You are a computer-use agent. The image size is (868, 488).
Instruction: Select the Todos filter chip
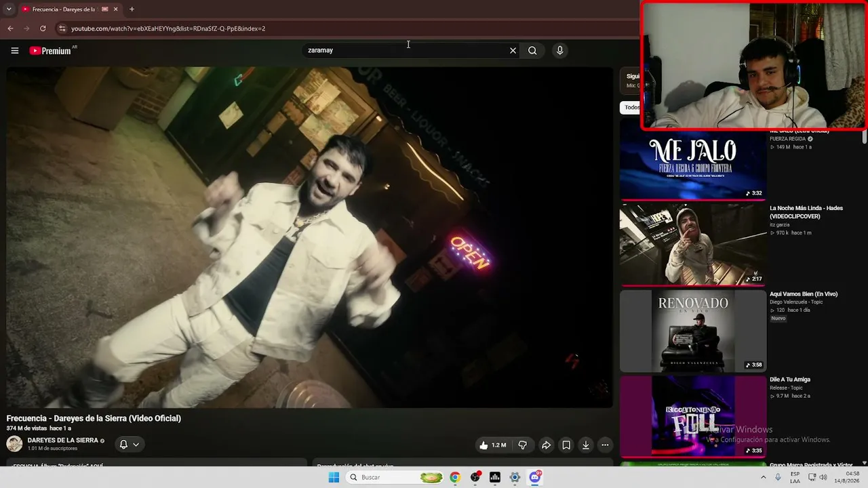click(x=631, y=107)
